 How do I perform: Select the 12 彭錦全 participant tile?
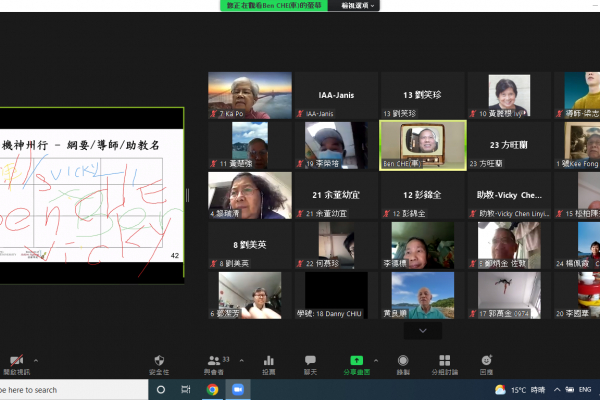(423, 195)
